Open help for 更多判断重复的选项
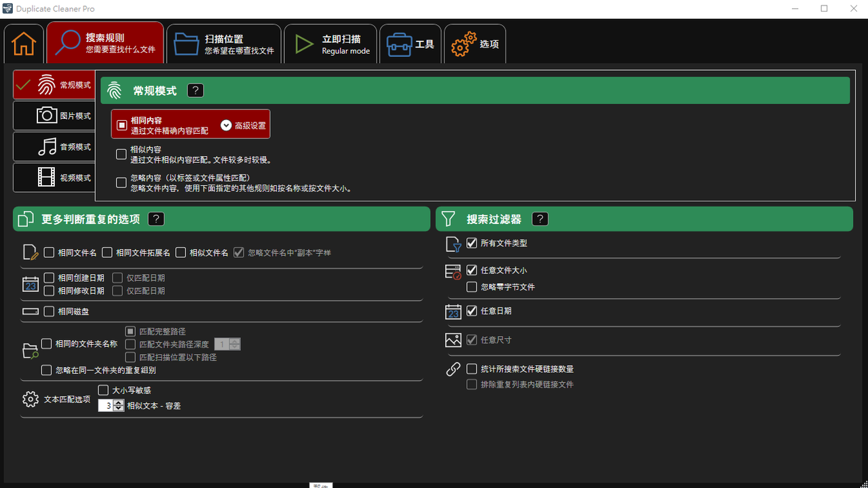 click(x=156, y=219)
